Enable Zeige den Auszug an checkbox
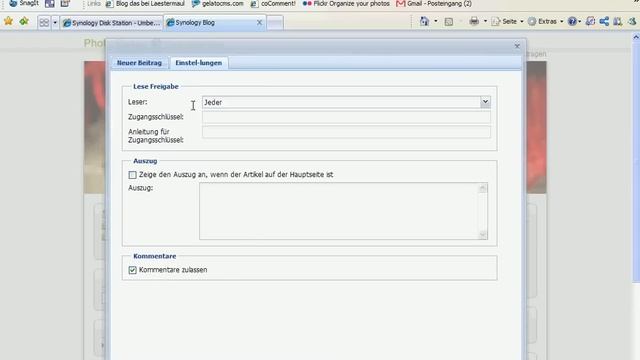640x360 pixels. [132, 175]
